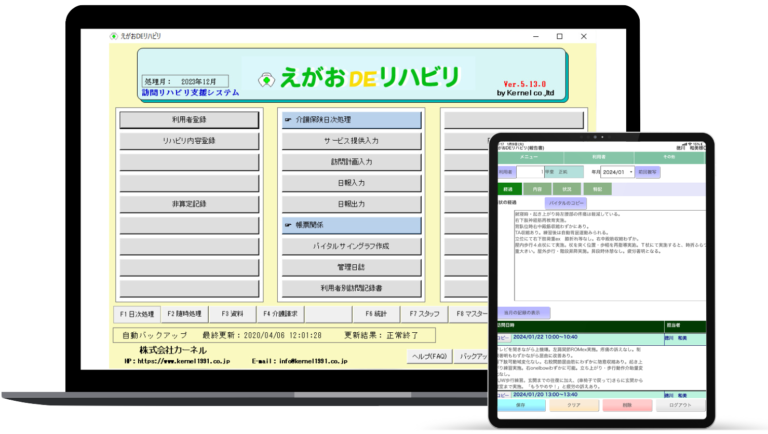Viewport: 768px width, 434px height.
Task: Open 管理日誌
Action: 352,267
